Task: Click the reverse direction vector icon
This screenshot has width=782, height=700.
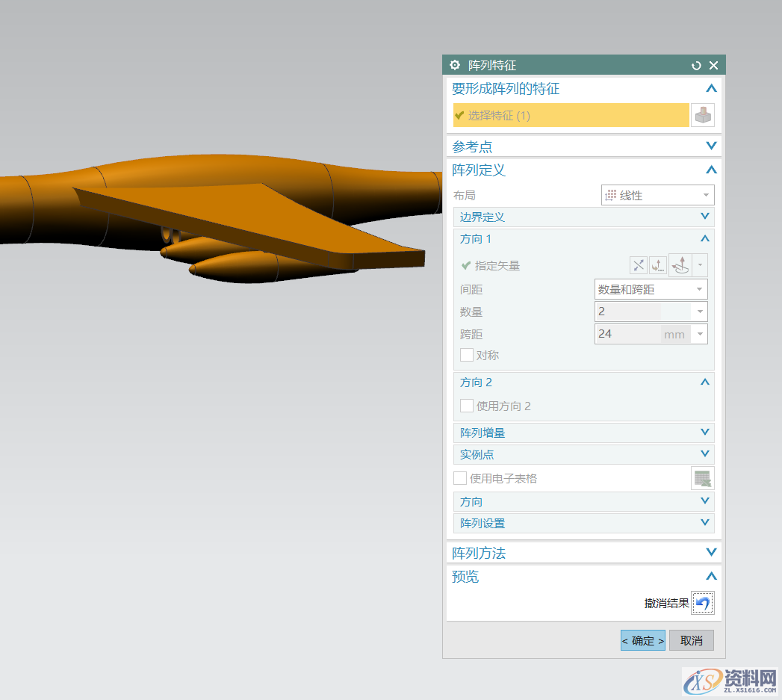Action: pos(639,265)
